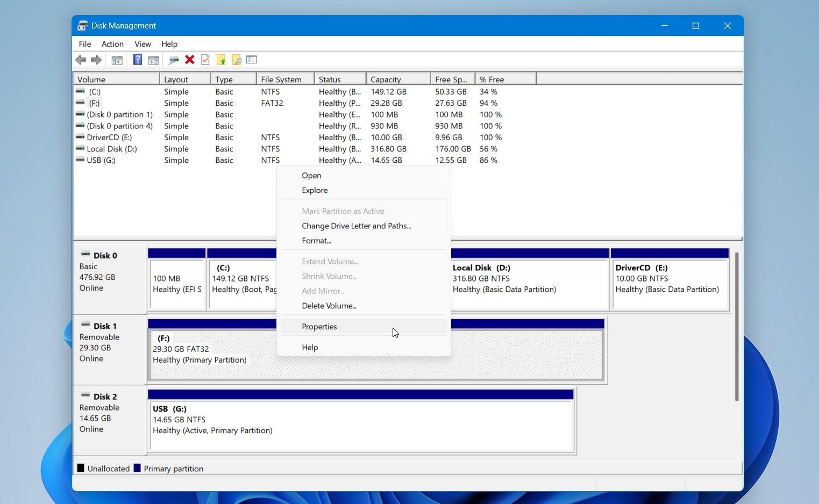This screenshot has height=504, width=819.
Task: Click the 149.12 GB capacity cell
Action: 388,91
